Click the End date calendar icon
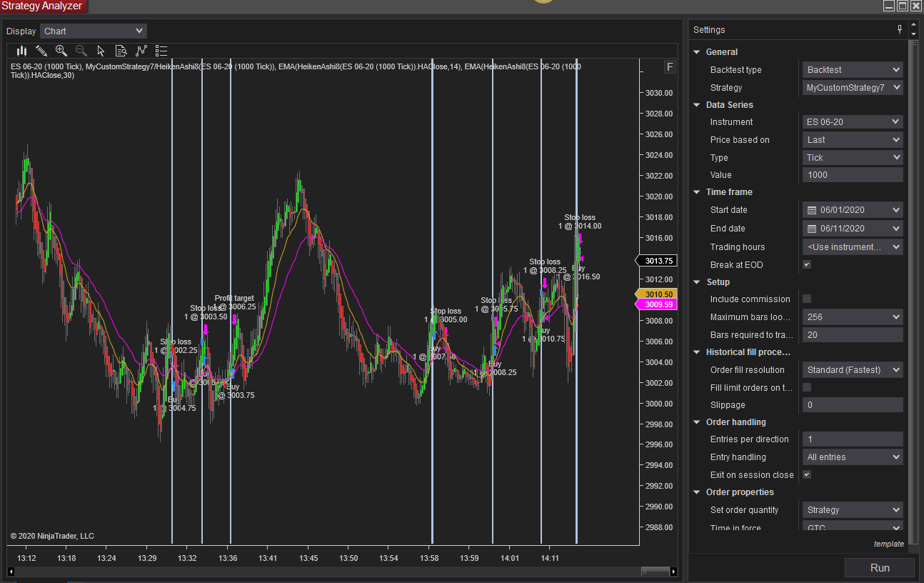 (811, 229)
